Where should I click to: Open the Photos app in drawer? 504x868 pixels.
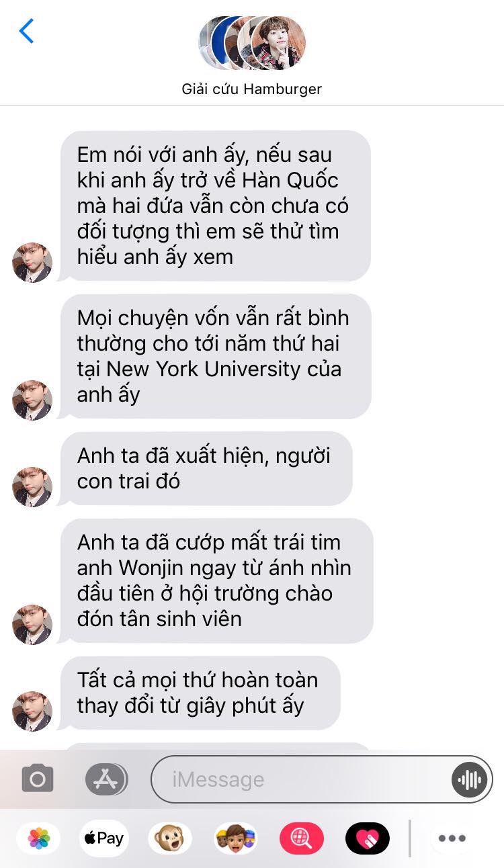click(39, 838)
